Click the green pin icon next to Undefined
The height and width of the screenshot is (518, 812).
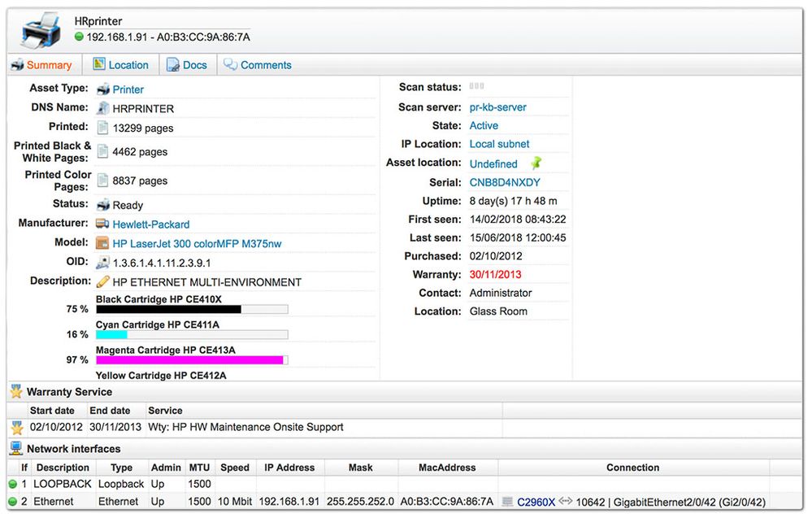(536, 163)
